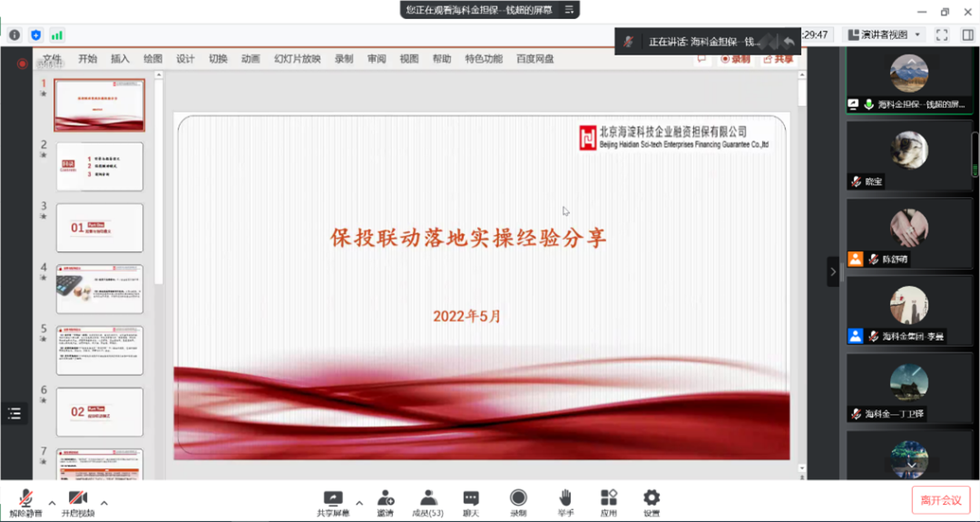Click the 共享屏幕 share screen icon
The width and height of the screenshot is (980, 522).
click(x=333, y=498)
